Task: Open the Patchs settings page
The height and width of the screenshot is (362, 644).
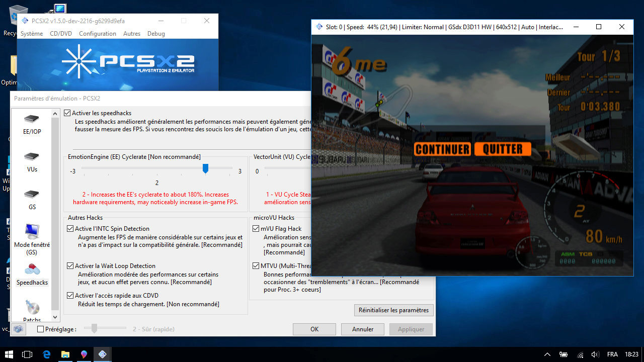Action: tap(32, 311)
